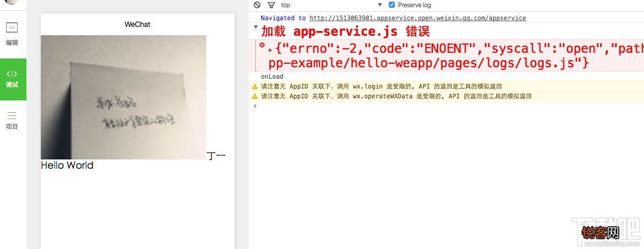
Task: Open the 'top' context dropdown
Action: 331,5
